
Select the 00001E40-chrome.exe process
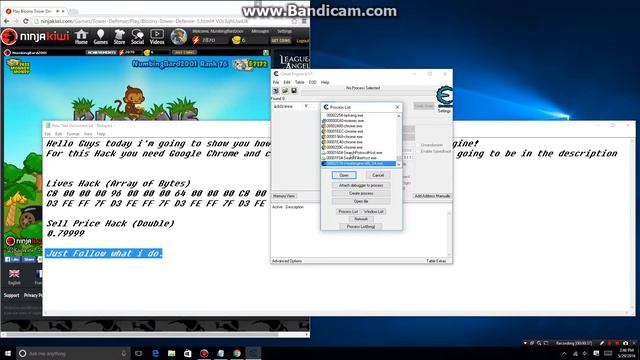coord(358,142)
